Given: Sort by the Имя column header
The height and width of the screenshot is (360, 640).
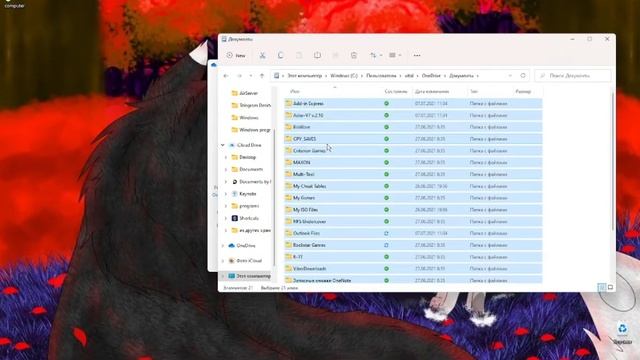Looking at the screenshot, I should click(x=295, y=91).
